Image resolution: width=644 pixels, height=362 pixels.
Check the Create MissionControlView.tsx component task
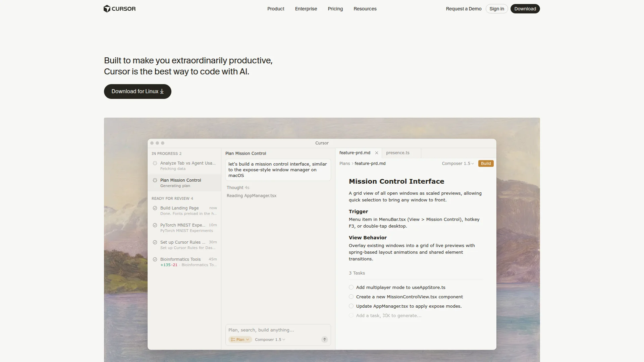[x=351, y=297]
